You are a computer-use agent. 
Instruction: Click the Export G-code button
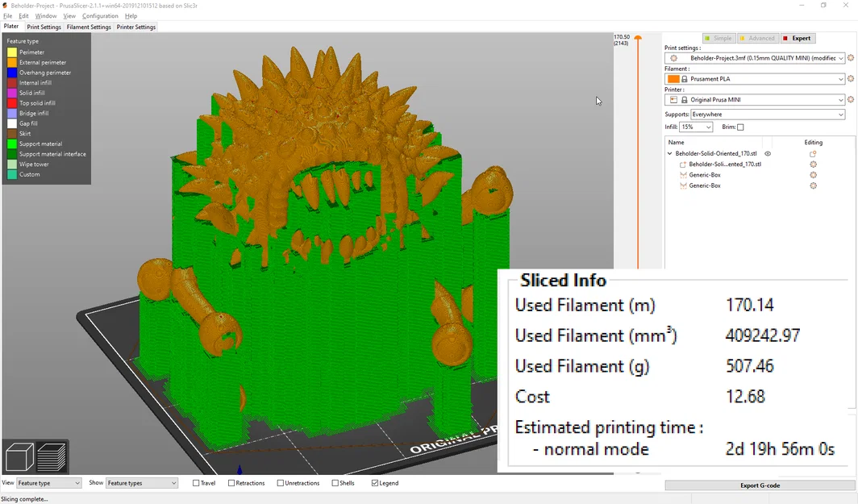point(760,485)
